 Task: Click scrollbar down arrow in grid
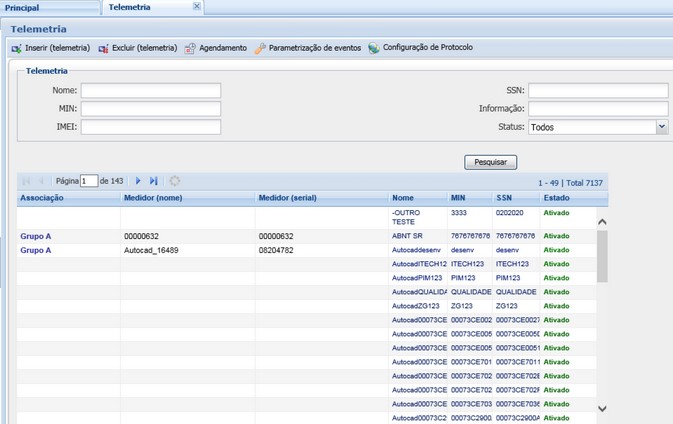[x=602, y=408]
